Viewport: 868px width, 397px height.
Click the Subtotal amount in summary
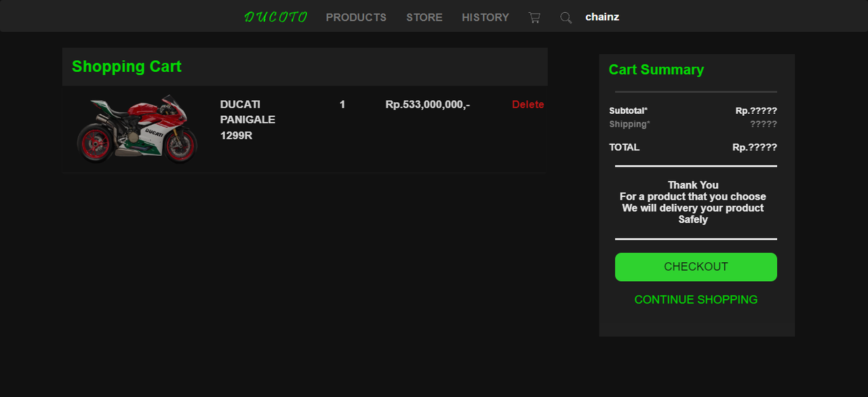click(756, 110)
